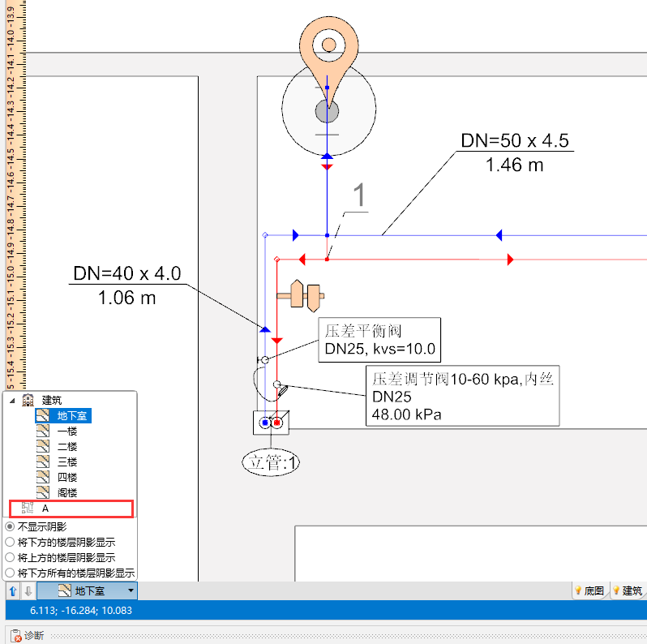Click the lightbulb icon on 底图 tab
The image size is (647, 644).
point(578,591)
